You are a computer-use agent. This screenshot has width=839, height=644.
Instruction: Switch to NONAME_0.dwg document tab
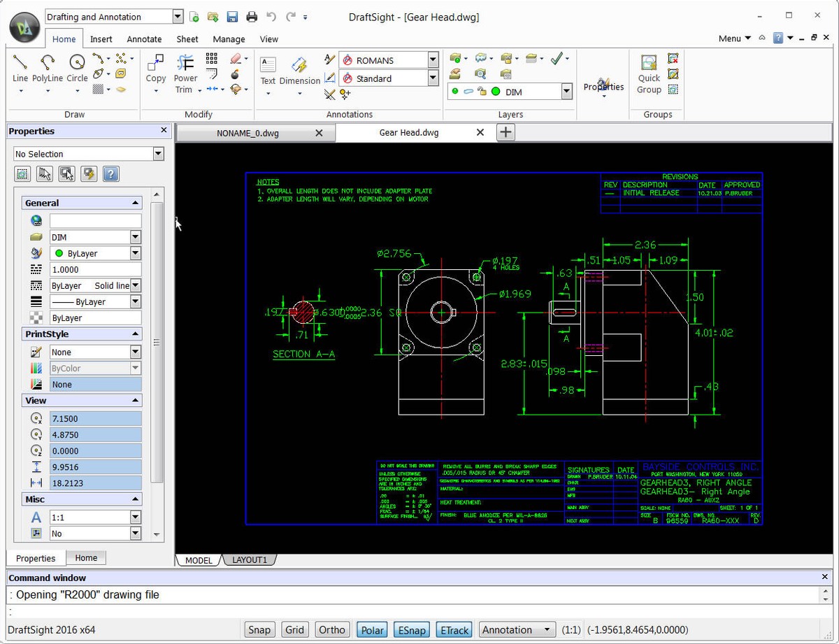pos(248,133)
